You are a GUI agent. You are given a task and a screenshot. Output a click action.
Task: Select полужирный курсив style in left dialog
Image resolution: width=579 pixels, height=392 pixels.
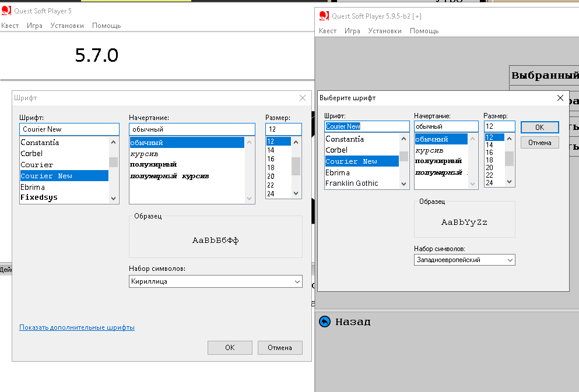169,176
